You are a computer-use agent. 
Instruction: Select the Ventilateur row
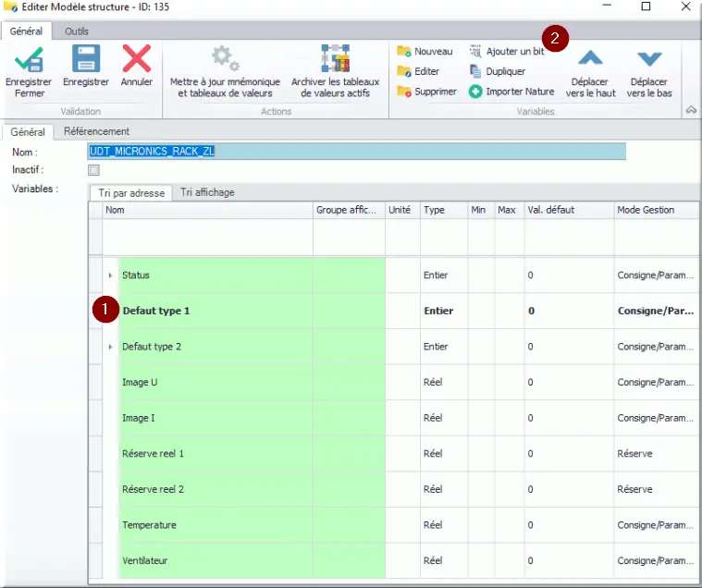395,560
